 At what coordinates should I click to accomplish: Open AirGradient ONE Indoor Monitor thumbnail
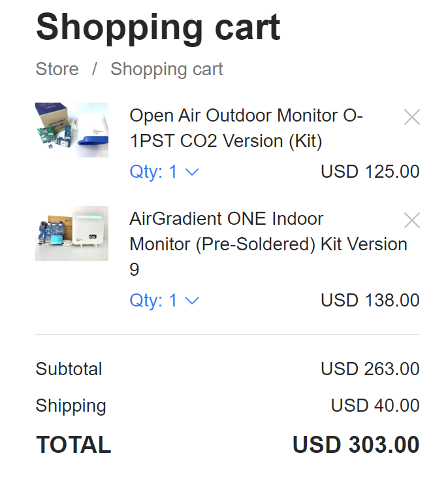tap(72, 233)
